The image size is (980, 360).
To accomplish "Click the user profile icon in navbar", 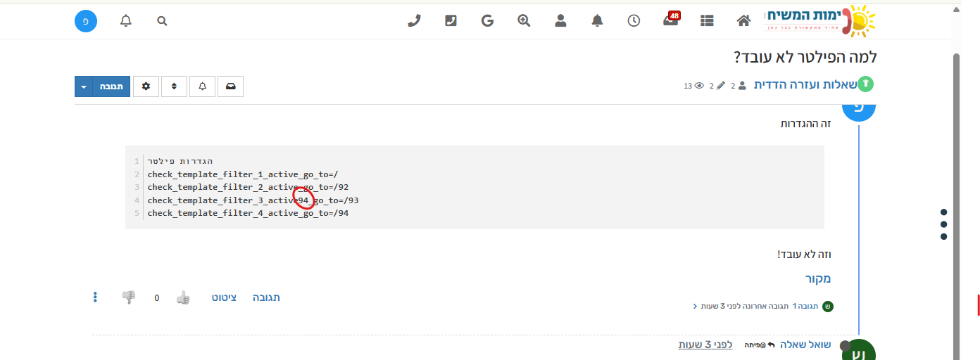I will point(560,20).
